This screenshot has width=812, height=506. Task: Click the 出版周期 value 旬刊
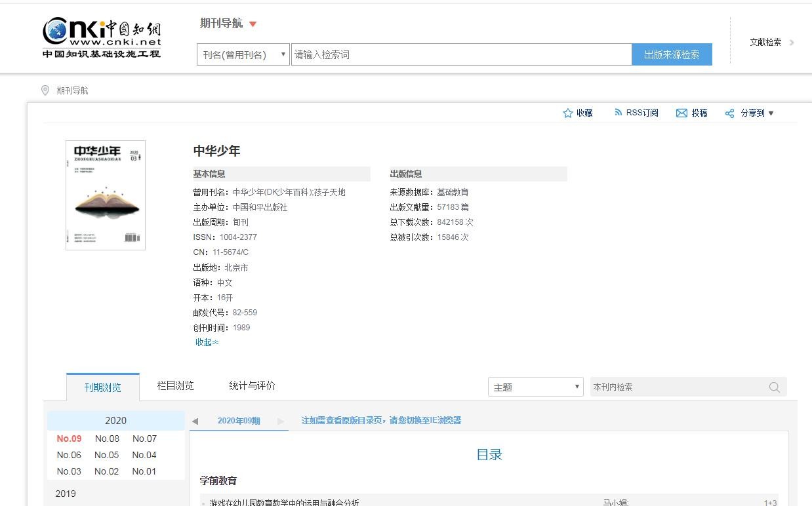tap(241, 222)
